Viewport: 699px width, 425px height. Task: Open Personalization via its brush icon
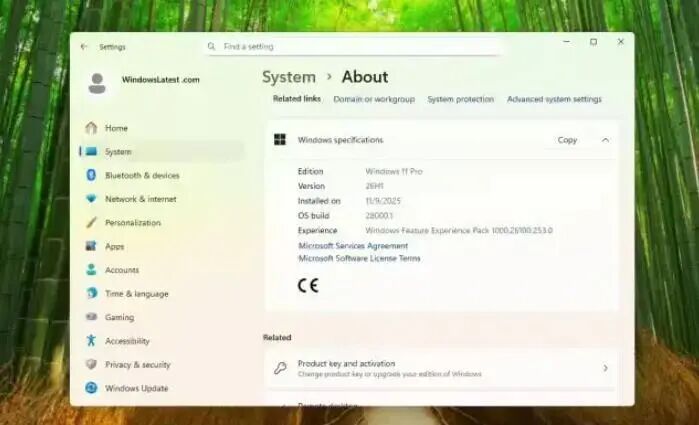point(92,223)
